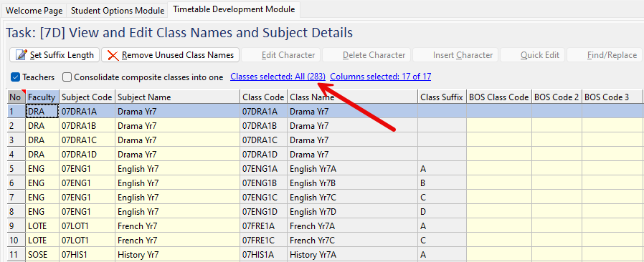The height and width of the screenshot is (262, 644).
Task: Open the Classes selected: All (283) link
Action: pyautogui.click(x=278, y=77)
